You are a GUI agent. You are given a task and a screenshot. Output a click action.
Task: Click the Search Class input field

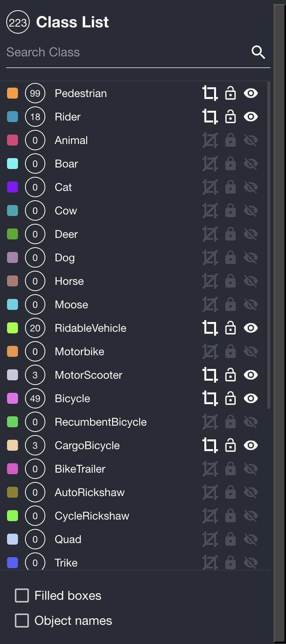pos(125,52)
